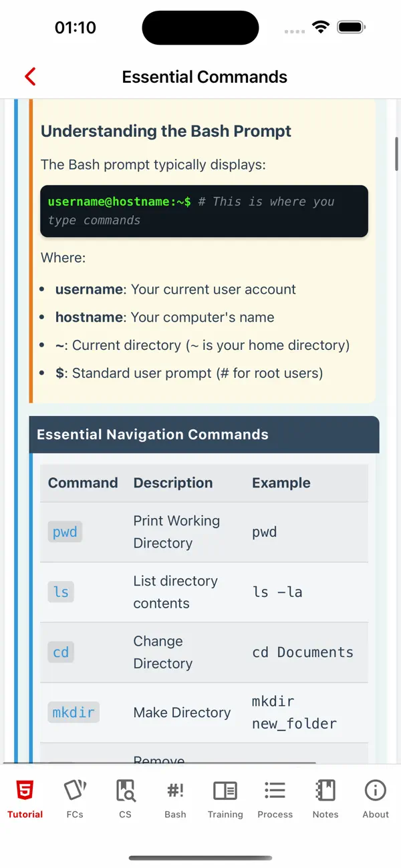Open the Notes notebook icon
Image resolution: width=401 pixels, height=868 pixels.
point(325,791)
